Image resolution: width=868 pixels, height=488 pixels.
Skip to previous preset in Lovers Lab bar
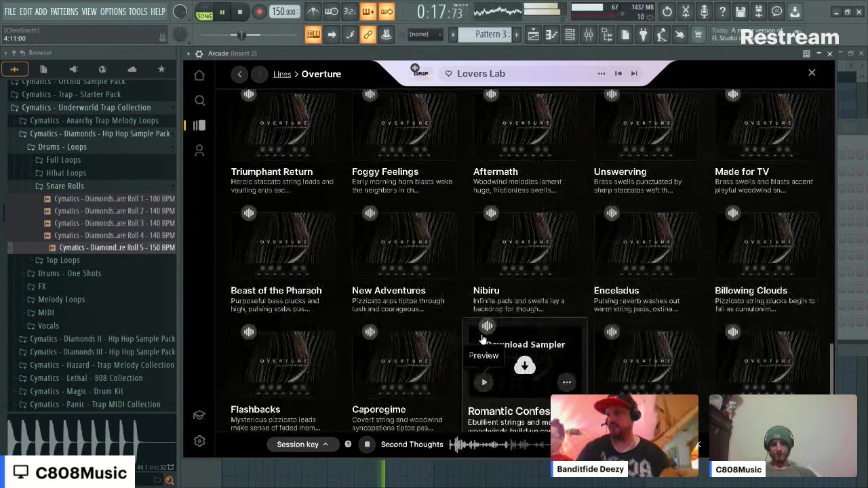pyautogui.click(x=618, y=73)
